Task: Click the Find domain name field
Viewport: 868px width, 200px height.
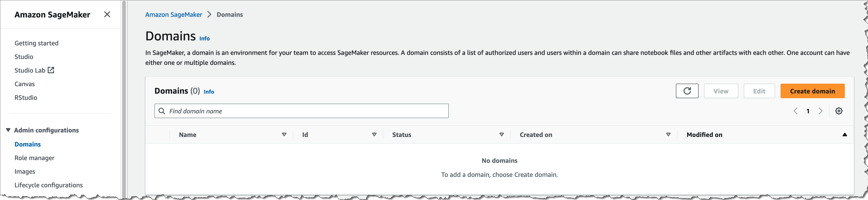Action: [x=307, y=111]
